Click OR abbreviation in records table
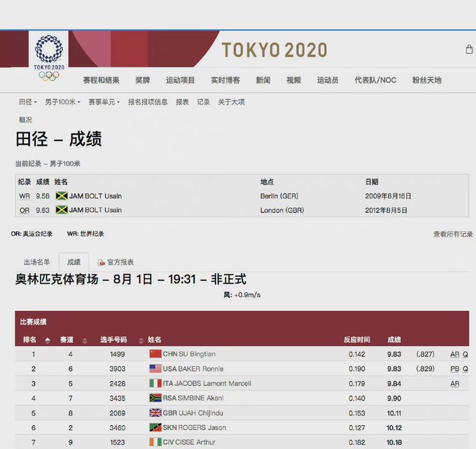This screenshot has width=476, height=449. point(24,210)
